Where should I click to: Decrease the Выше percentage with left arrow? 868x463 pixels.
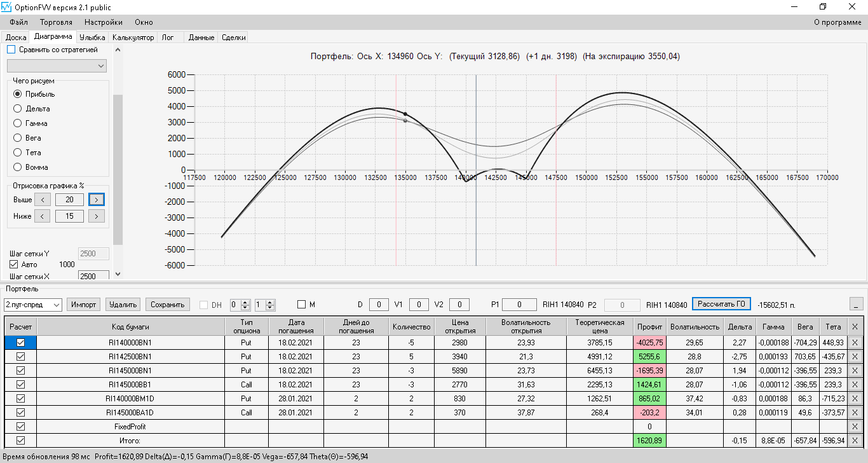pos(42,200)
